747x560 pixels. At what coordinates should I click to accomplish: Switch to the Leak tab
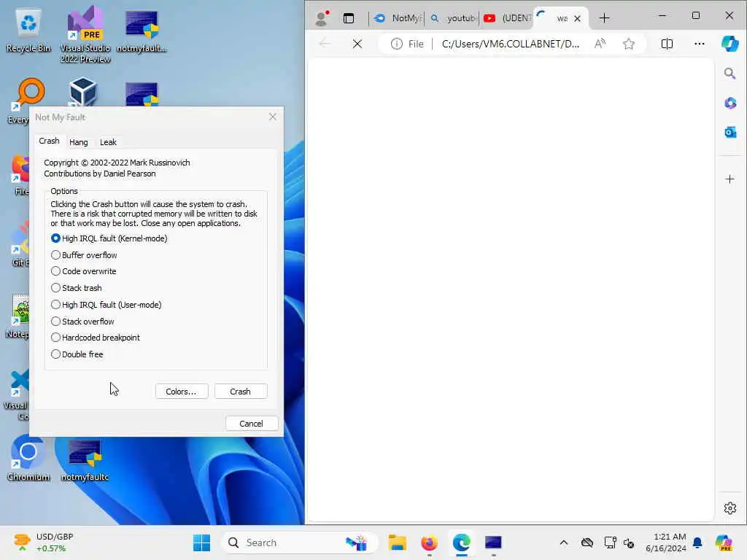click(x=108, y=142)
